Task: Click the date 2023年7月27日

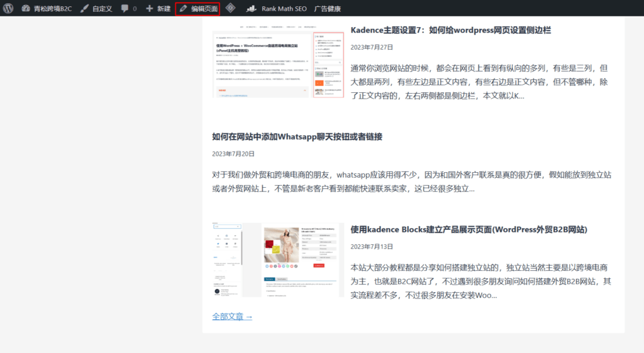Action: 372,47
